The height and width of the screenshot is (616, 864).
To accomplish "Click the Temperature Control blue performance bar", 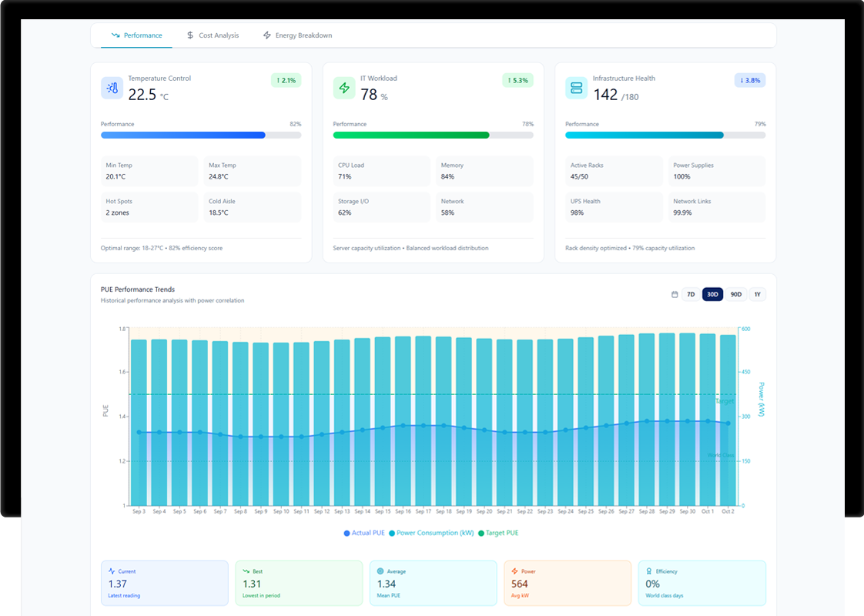I will click(x=183, y=135).
